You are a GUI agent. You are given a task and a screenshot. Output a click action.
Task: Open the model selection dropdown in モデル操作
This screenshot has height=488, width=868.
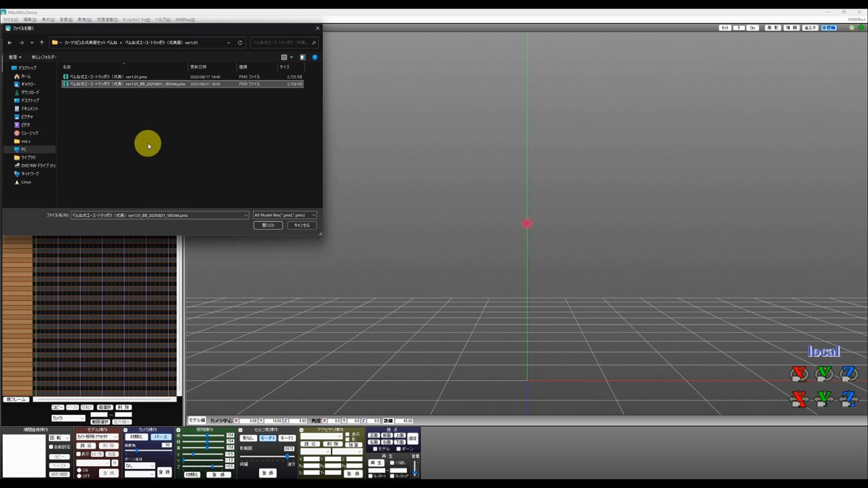pyautogui.click(x=97, y=436)
